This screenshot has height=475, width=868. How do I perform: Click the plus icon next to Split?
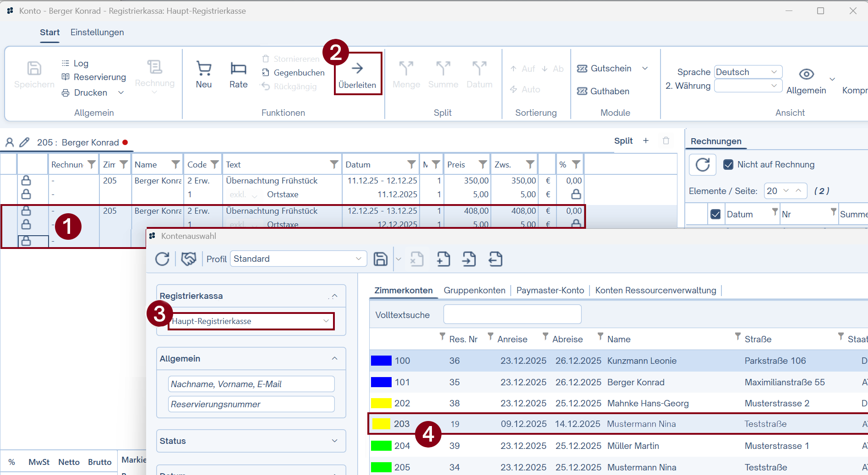tap(646, 141)
